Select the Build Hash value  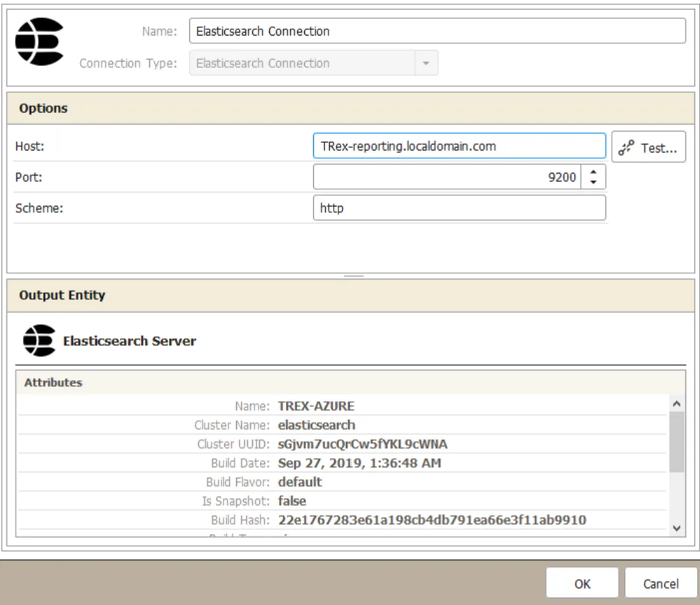pos(432,520)
